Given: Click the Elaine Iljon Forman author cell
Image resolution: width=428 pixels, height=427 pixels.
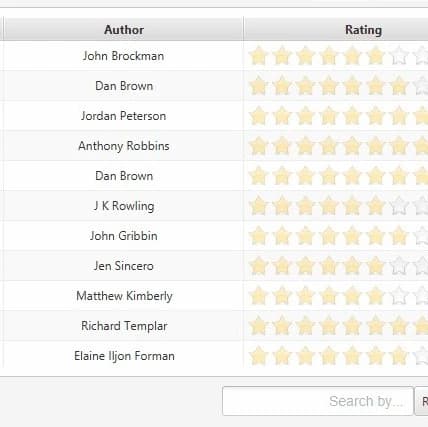Looking at the screenshot, I should click(124, 356).
